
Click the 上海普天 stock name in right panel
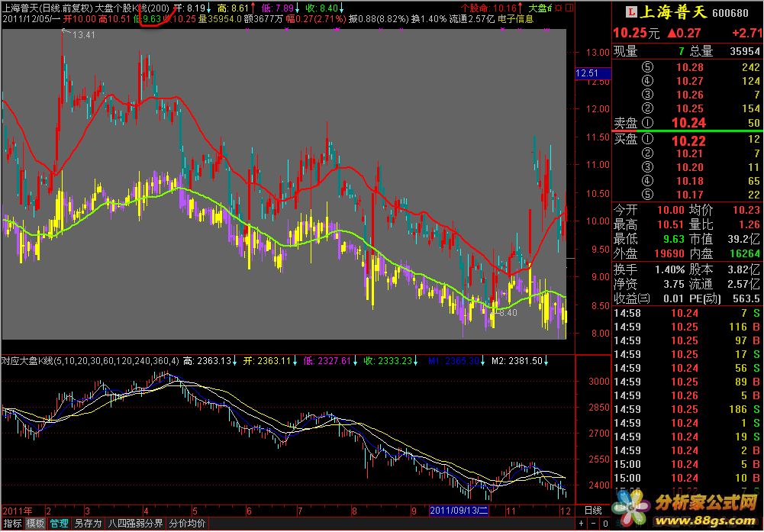point(674,12)
